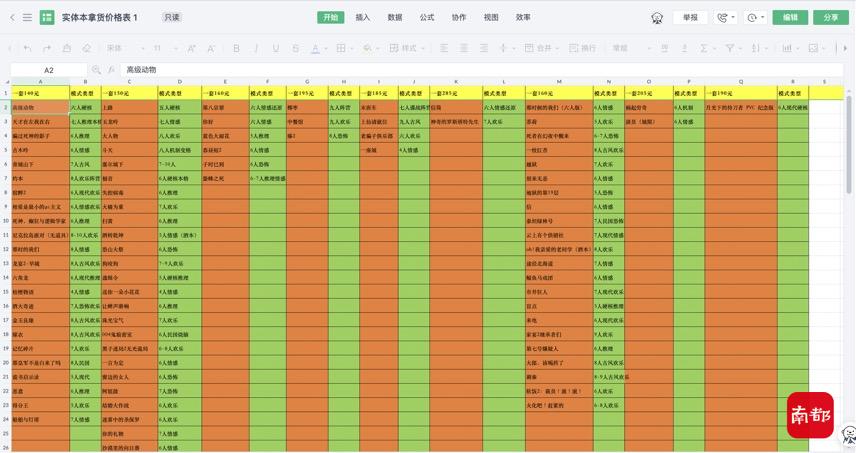
Task: Open the 插入 menu tab
Action: (x=363, y=17)
